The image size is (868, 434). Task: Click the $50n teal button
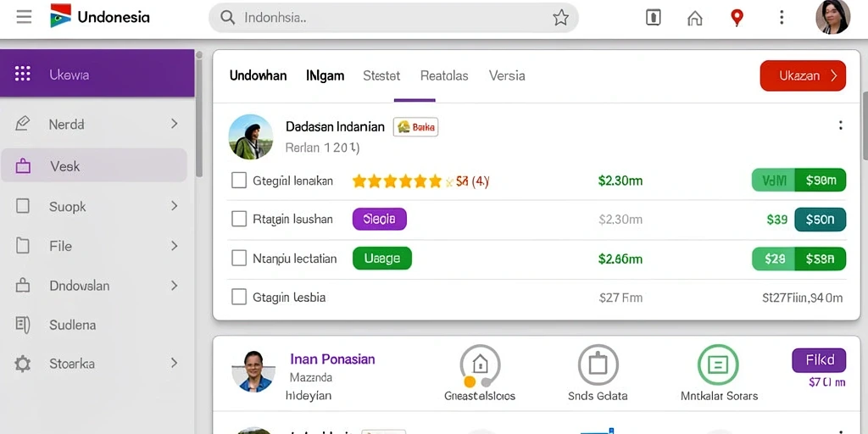820,220
